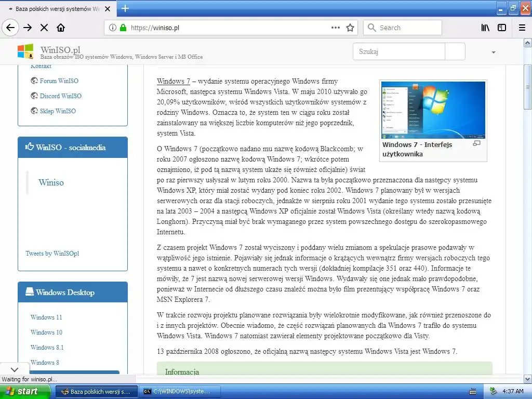The height and width of the screenshot is (399, 532).
Task: Close the Baza polskich wersji tab
Action: (x=108, y=9)
